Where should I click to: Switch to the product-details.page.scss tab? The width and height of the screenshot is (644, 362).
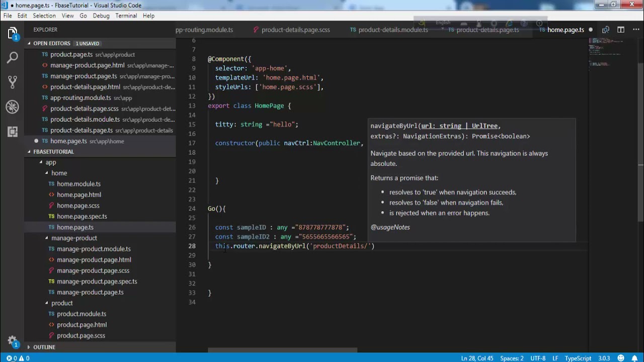292,30
